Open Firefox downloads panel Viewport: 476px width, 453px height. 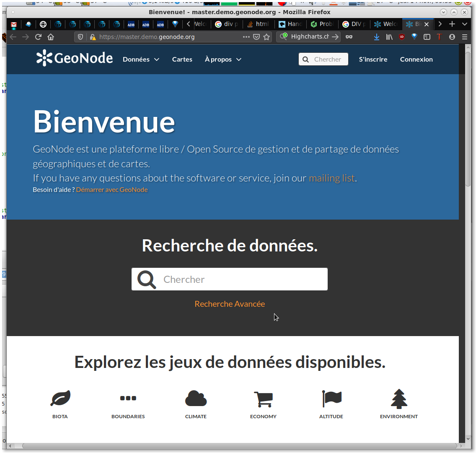click(376, 37)
